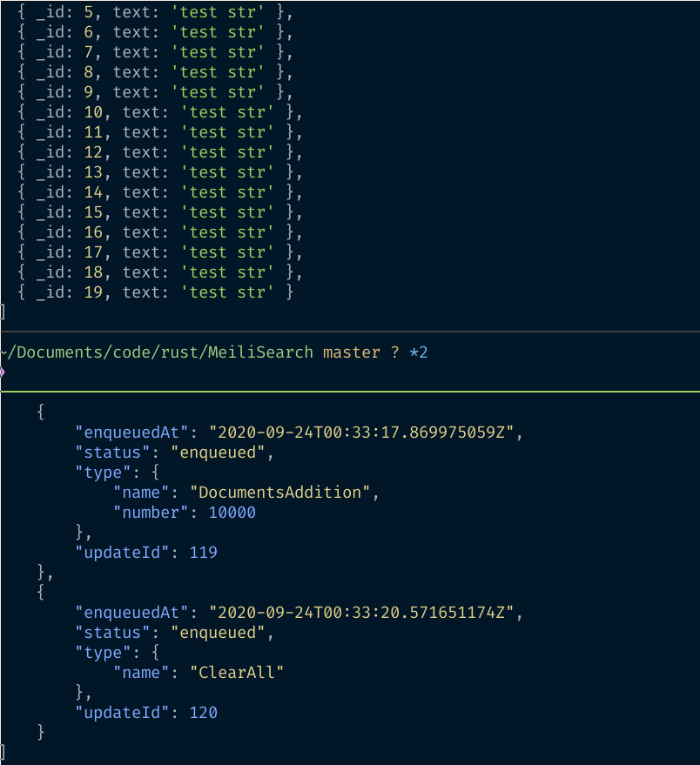This screenshot has height=765, width=700.
Task: Click the git branch name master
Action: coord(352,352)
